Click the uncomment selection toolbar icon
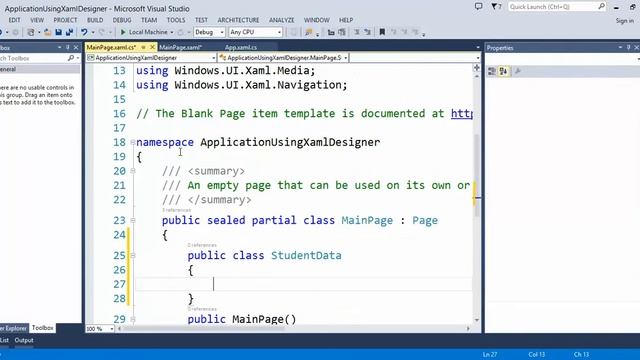 pyautogui.click(x=367, y=32)
